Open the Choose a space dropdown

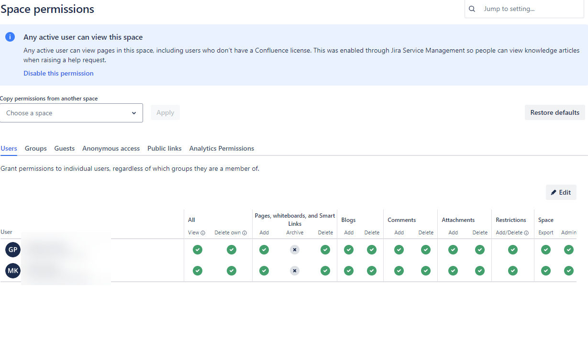[71, 113]
